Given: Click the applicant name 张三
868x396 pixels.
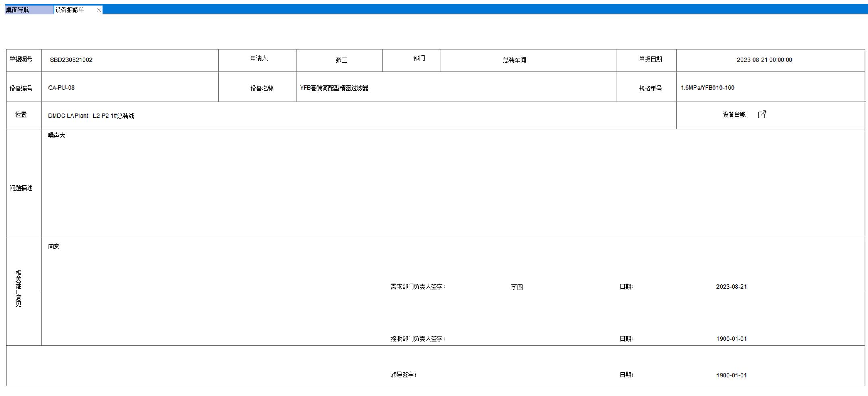Looking at the screenshot, I should coord(341,60).
